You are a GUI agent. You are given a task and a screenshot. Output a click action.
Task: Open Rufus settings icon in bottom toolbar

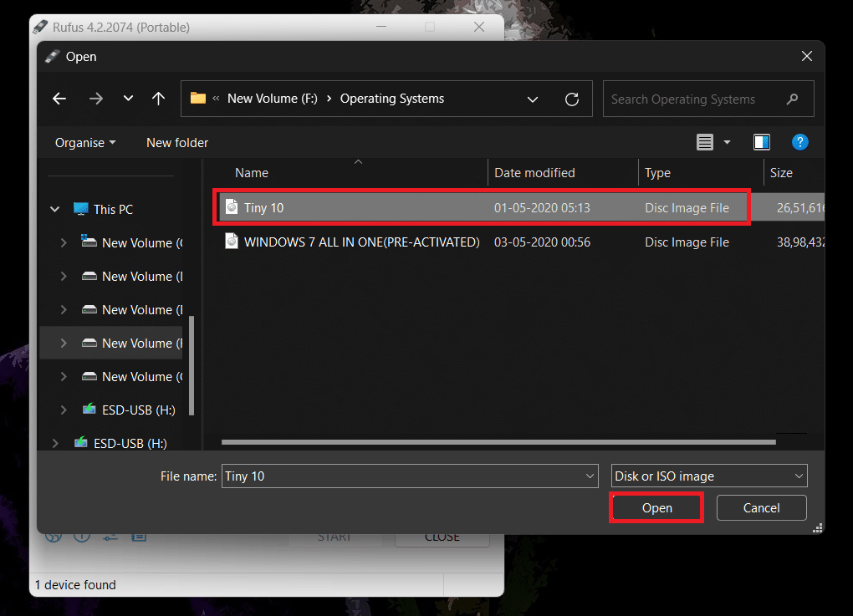(110, 537)
